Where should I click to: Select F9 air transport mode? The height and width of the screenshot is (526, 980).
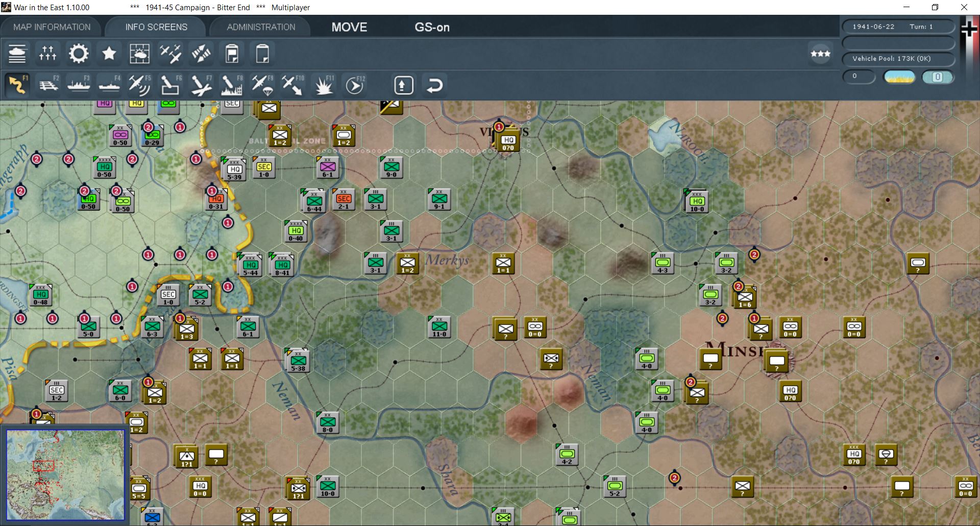(x=262, y=85)
